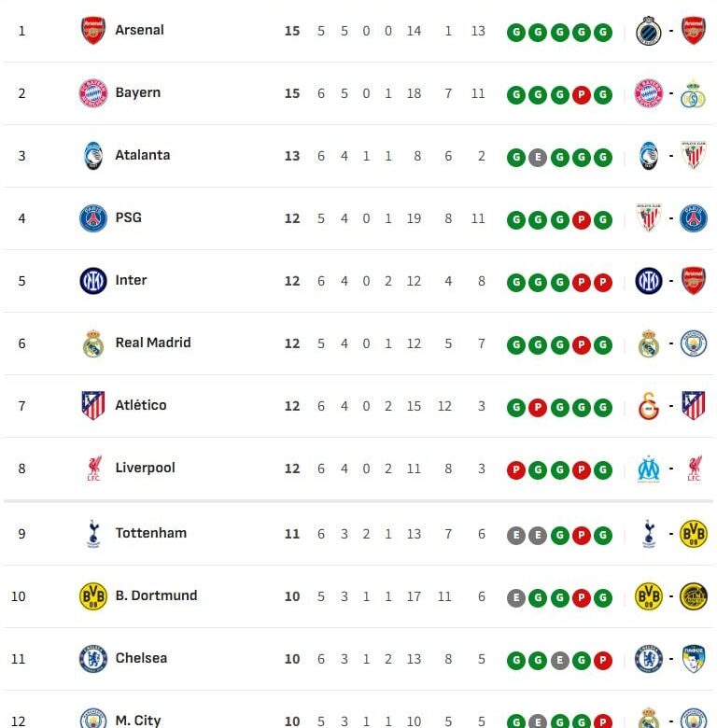
Task: Select Atlético's red P loss form badge
Action: click(538, 407)
